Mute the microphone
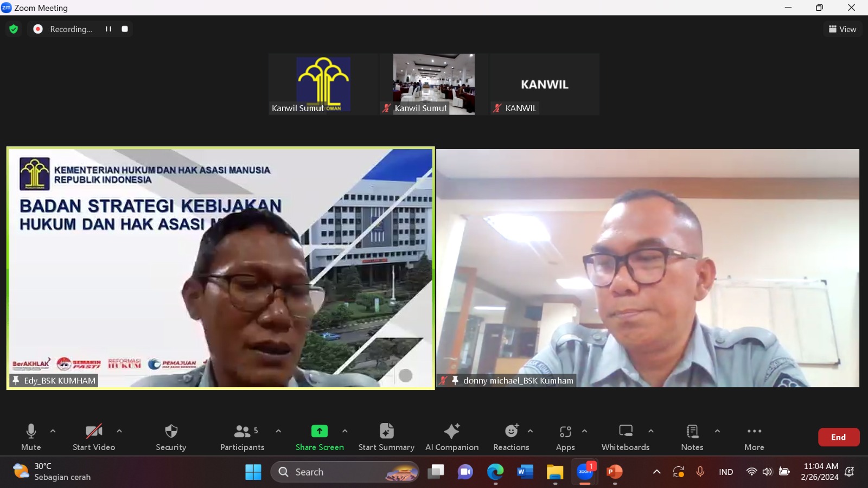 [31, 437]
